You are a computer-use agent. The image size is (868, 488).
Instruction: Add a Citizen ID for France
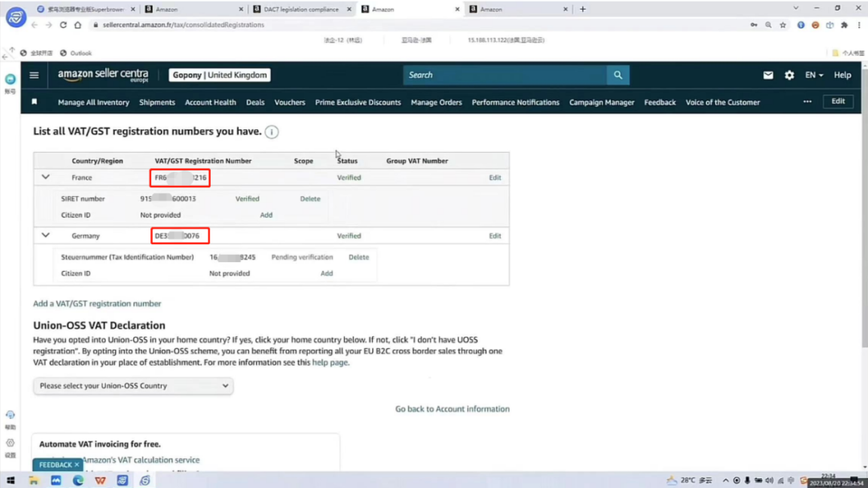[266, 215]
